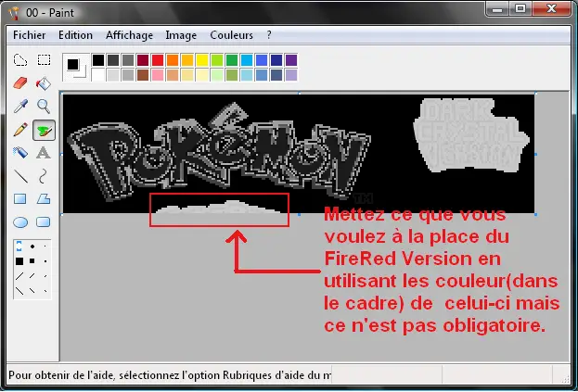Switch to the Pencil tool

tap(20, 130)
